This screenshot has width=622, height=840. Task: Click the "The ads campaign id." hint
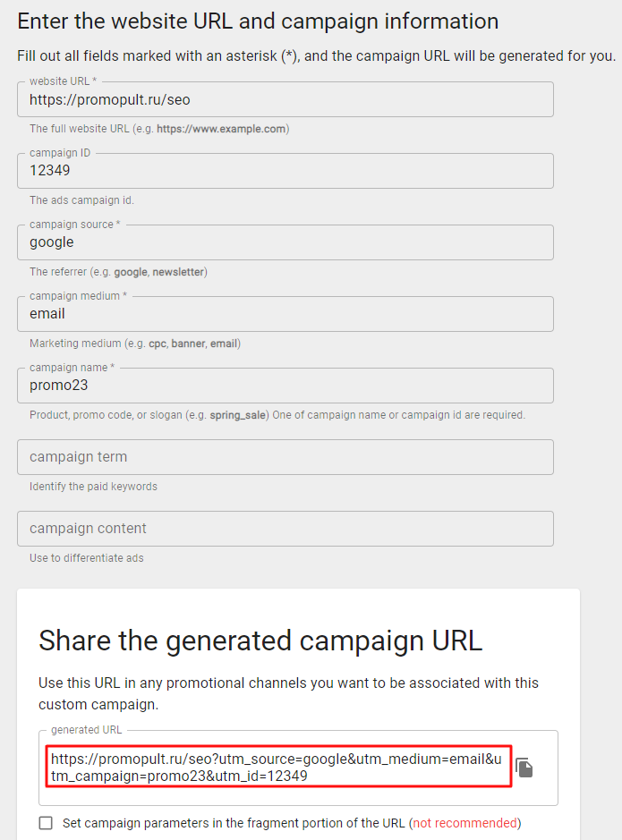pos(81,200)
